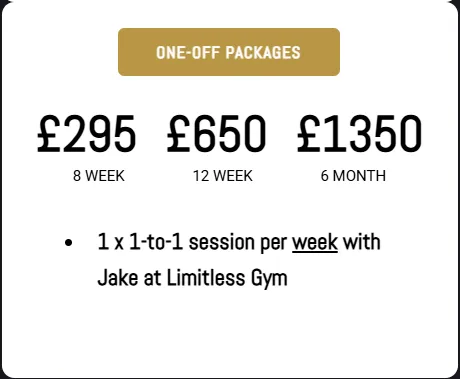This screenshot has height=379, width=460.
Task: Click the leading 1 x text
Action: (111, 242)
